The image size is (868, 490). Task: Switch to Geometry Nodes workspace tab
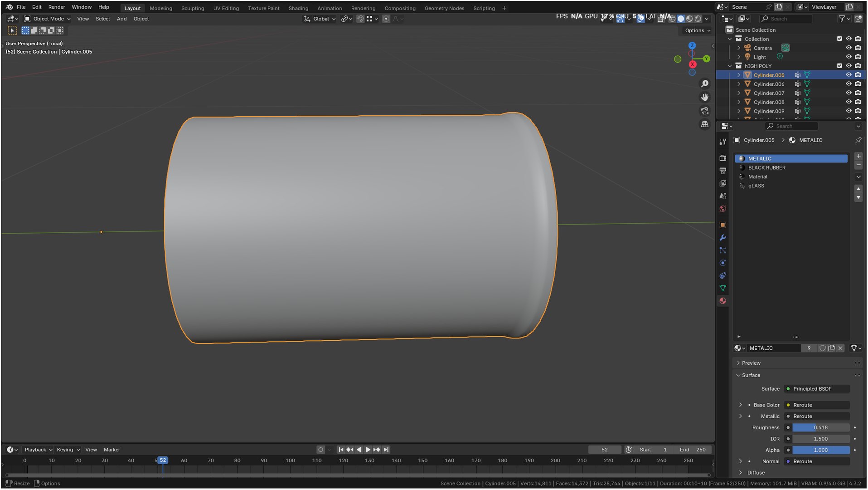[444, 8]
